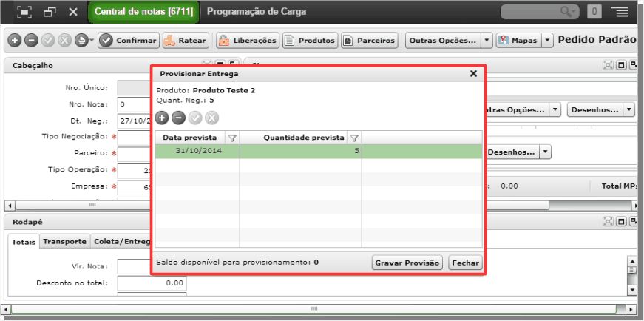The image size is (644, 321).
Task: Click the horizontal scrollbar at window bottom
Action: coord(313,308)
